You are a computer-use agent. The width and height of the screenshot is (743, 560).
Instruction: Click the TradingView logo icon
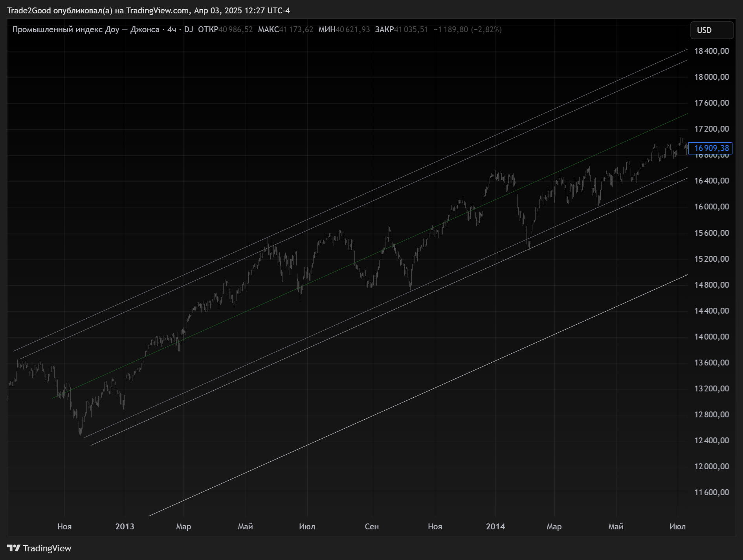[13, 548]
